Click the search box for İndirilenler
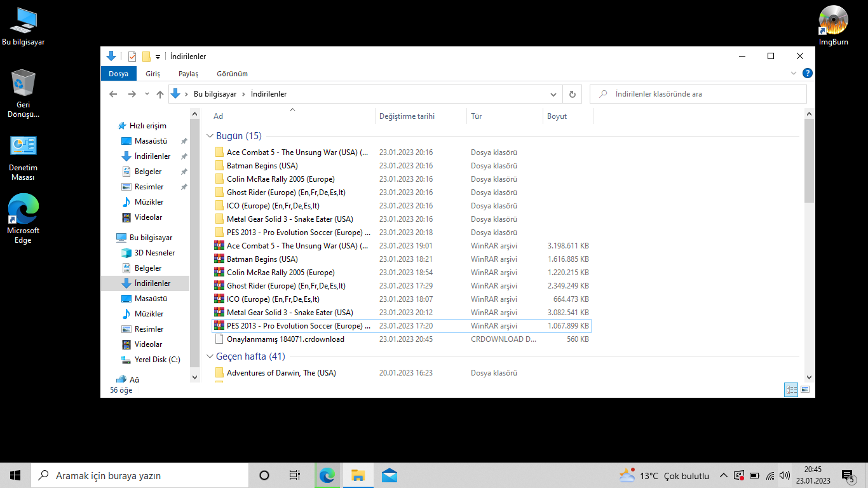 pyautogui.click(x=698, y=94)
